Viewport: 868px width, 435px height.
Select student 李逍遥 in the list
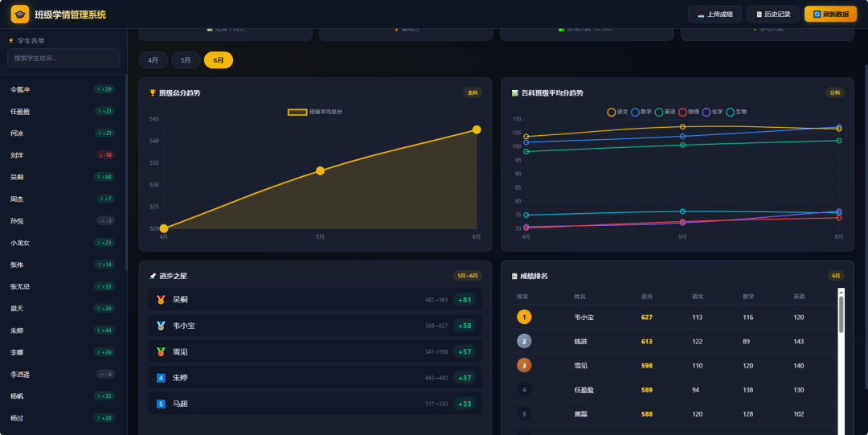(x=63, y=375)
